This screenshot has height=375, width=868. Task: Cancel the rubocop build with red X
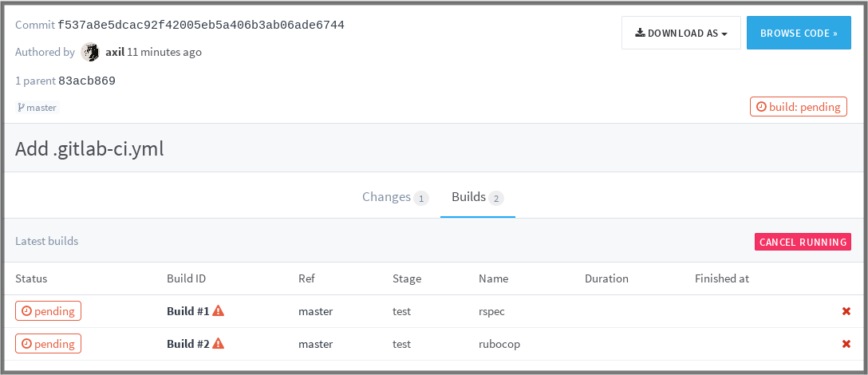tap(846, 344)
